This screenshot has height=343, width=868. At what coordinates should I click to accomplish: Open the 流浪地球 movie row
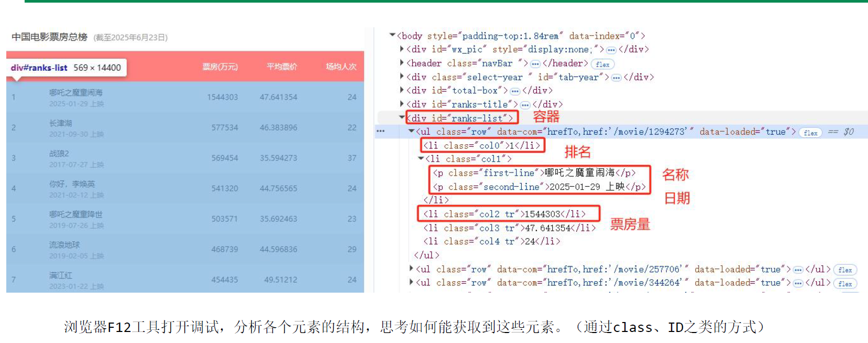click(x=185, y=249)
